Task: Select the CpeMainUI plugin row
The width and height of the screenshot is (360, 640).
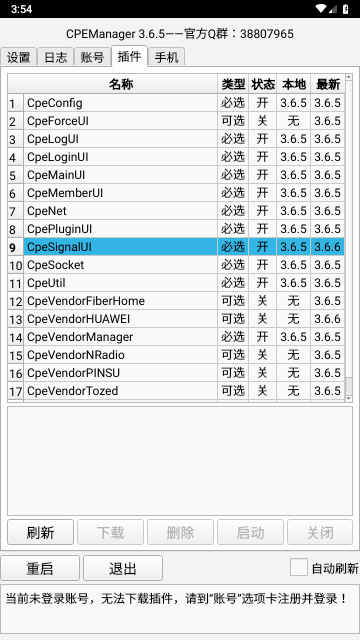Action: (176, 175)
